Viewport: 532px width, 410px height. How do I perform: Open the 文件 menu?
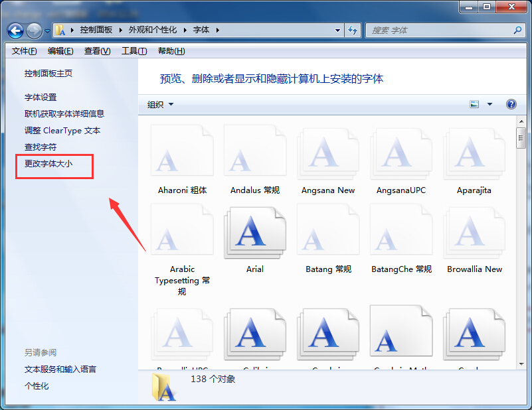pyautogui.click(x=23, y=50)
